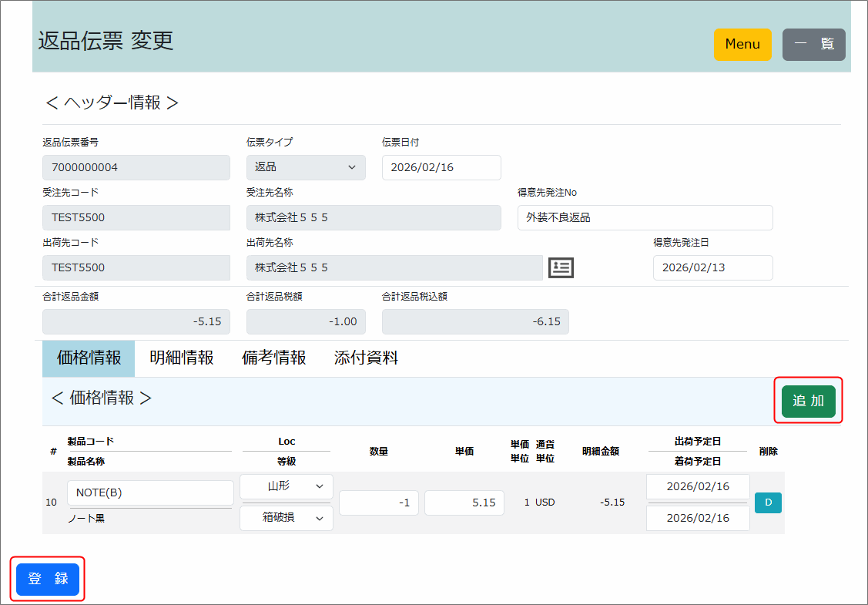Viewport: 868px width, 605px height.
Task: Expand the Loc dropdown showing 山形
Action: pyautogui.click(x=287, y=486)
